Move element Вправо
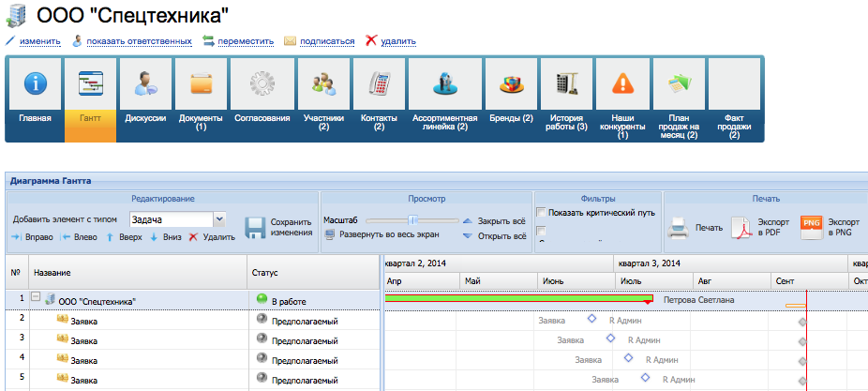Screen dimensions: 868x391 click(x=32, y=237)
